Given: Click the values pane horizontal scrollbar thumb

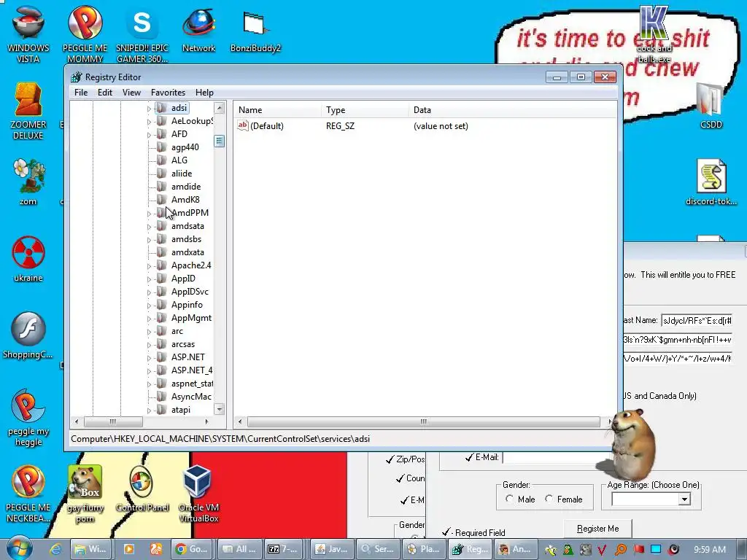Looking at the screenshot, I should [424, 421].
